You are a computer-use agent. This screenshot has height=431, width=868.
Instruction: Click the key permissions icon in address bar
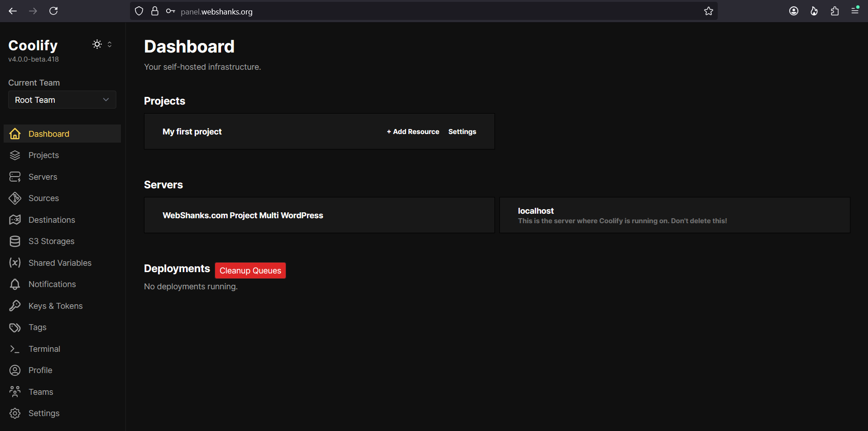point(170,11)
